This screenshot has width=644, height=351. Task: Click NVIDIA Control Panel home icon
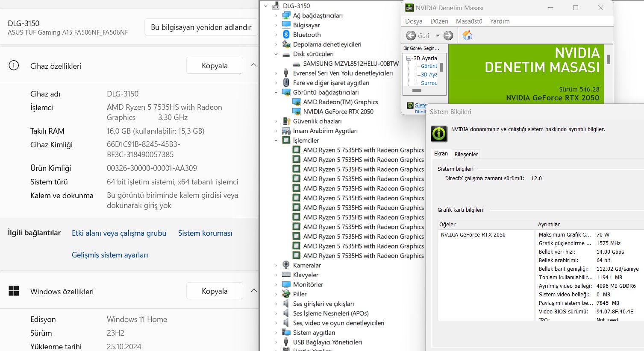468,35
